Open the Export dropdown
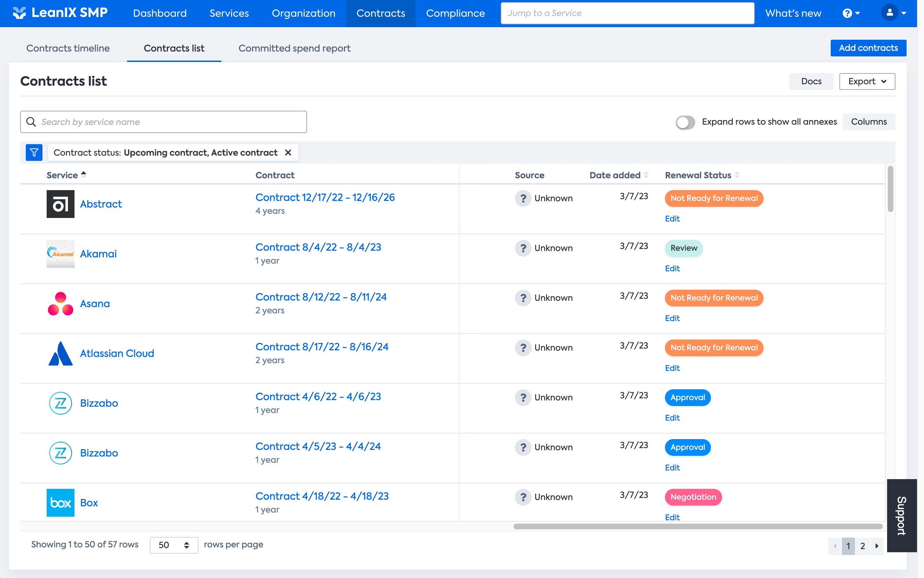 [867, 81]
